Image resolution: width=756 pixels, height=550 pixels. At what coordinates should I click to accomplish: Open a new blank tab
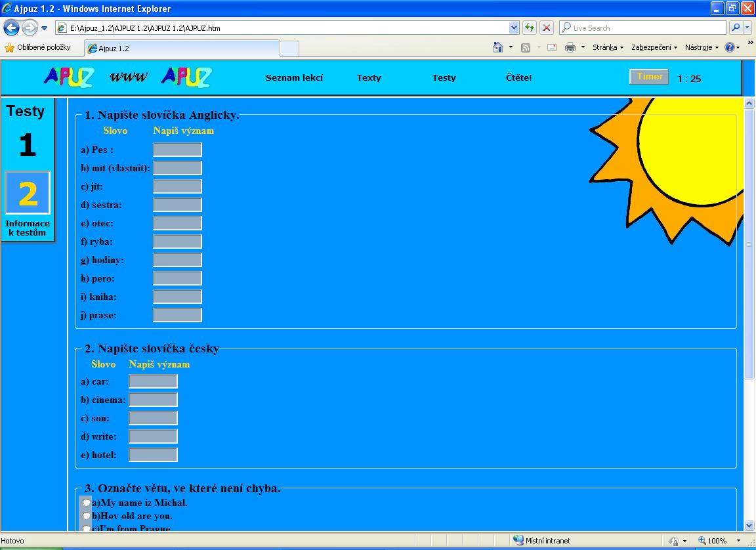(289, 48)
